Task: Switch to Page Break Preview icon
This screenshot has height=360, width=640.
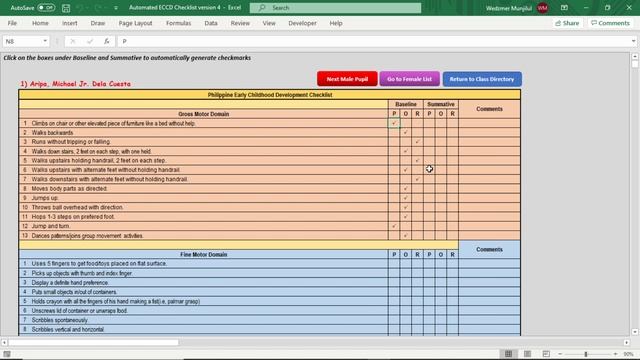Action: (x=546, y=354)
